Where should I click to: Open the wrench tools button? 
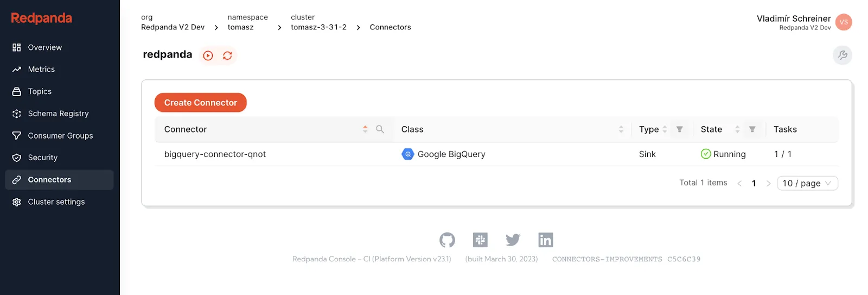click(843, 55)
